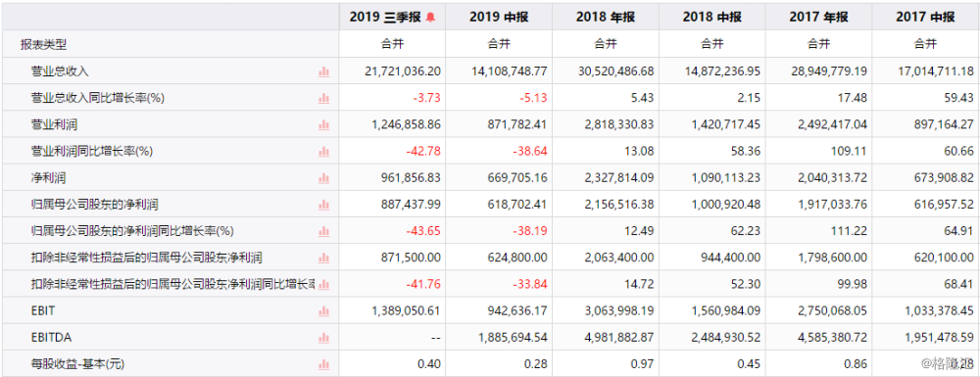Select the 2018 中报 column header

(711, 18)
